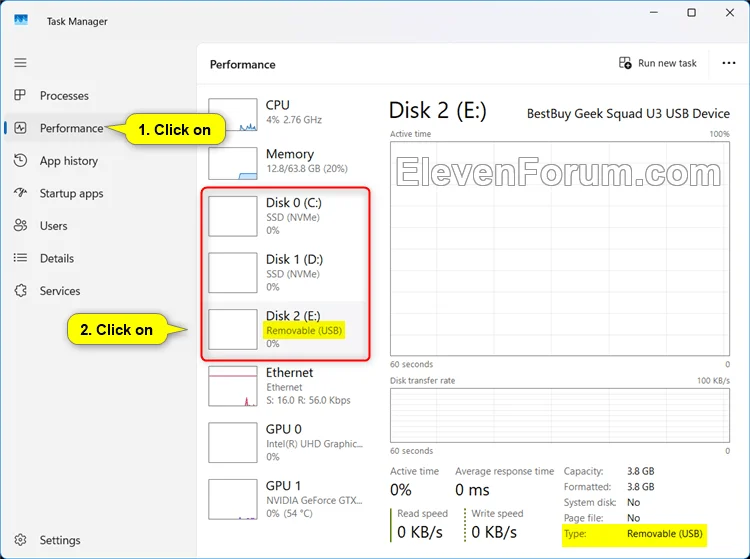Select the CPU usage graph thumbnail

click(x=232, y=115)
